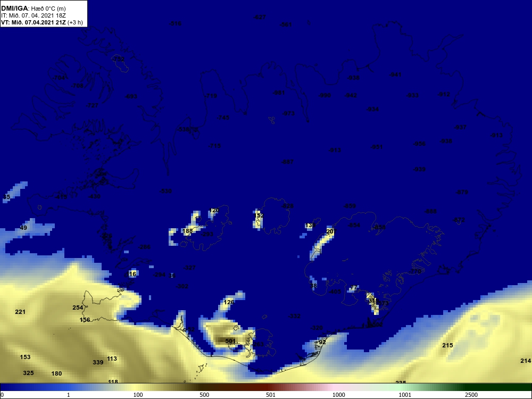
Task: Click the map value -939
Action: point(419,169)
